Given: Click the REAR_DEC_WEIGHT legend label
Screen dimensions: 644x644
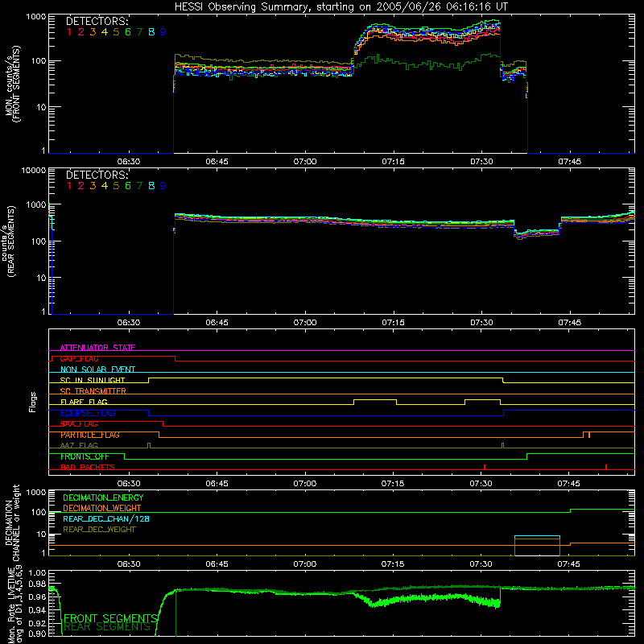Looking at the screenshot, I should (x=99, y=530).
